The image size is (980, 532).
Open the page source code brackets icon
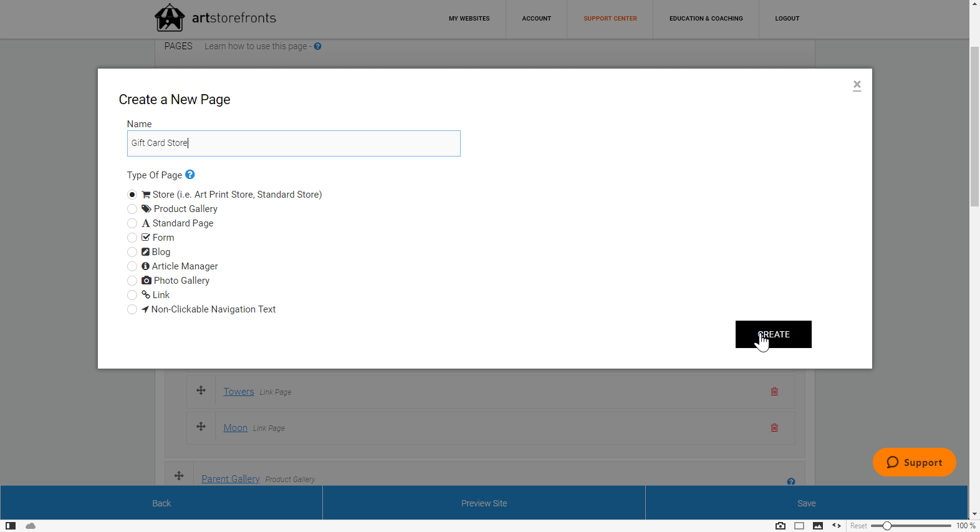coord(837,526)
